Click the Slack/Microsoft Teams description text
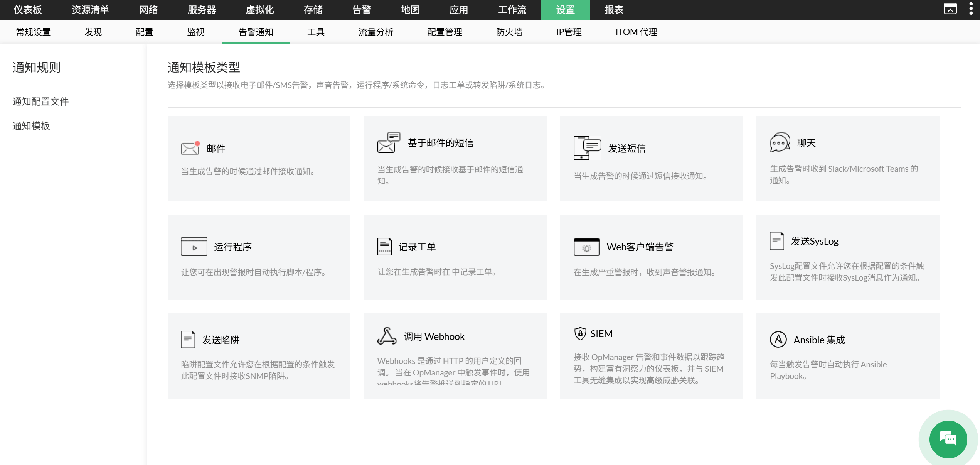 coord(844,174)
